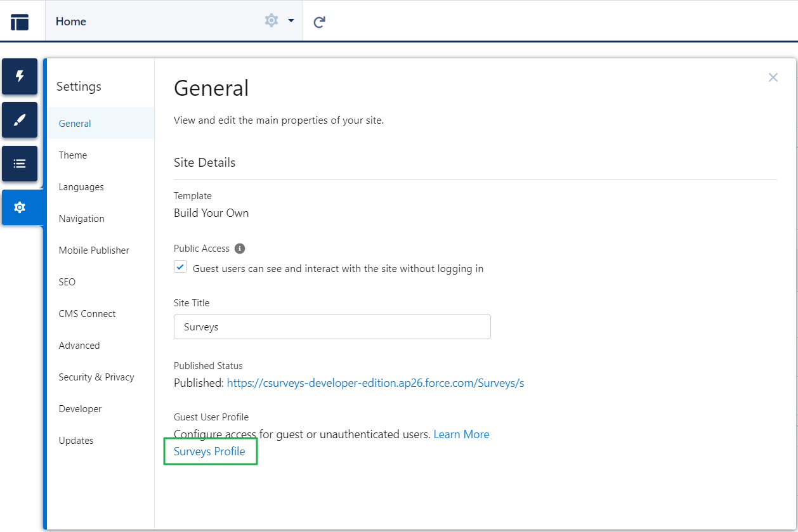
Task: Click the Experience Builder logo icon top-left
Action: 21,20
